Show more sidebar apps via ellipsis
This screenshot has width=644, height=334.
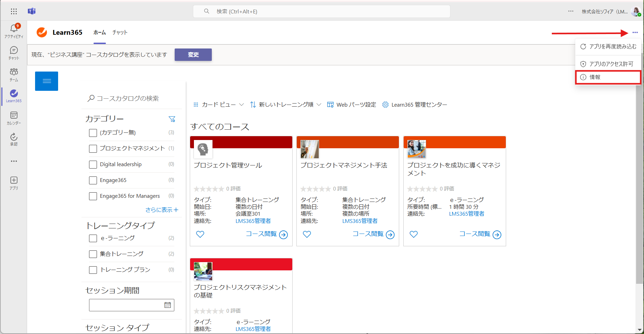click(14, 161)
